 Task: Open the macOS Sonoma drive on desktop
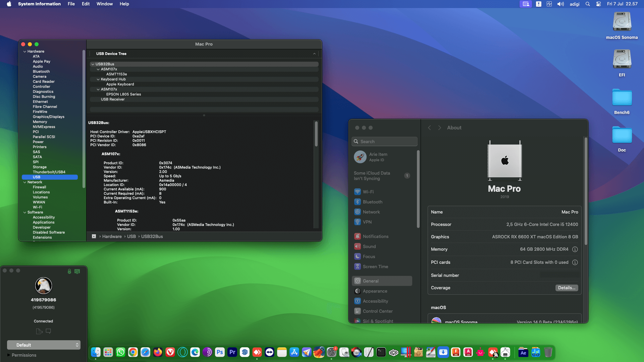[x=622, y=26]
